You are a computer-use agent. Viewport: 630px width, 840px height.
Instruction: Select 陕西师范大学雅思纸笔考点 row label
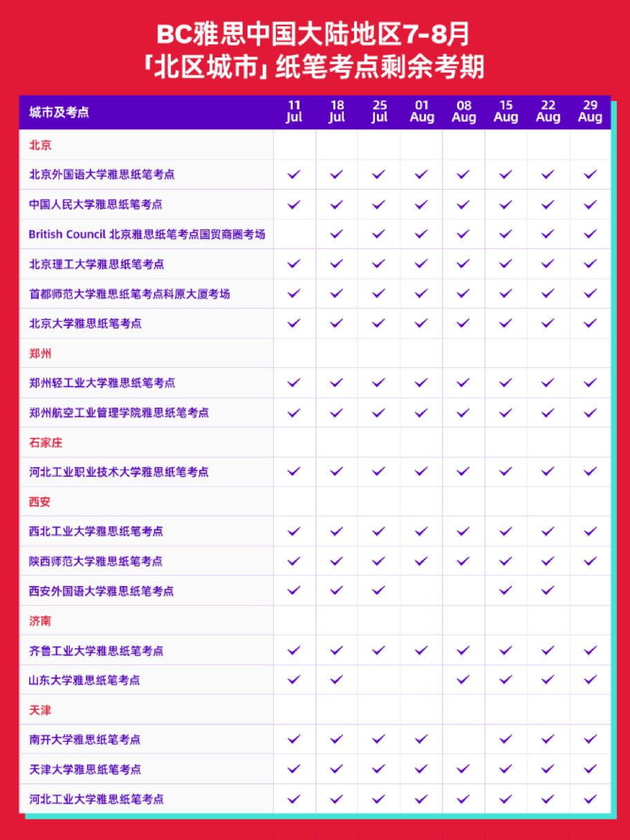point(96,562)
